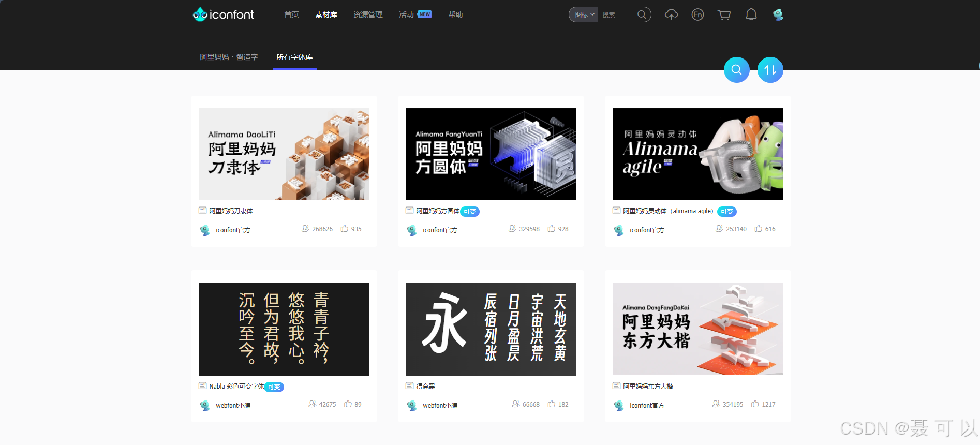Open the Alimama DaoLiTi font thumbnail
The width and height of the screenshot is (980, 445).
[x=284, y=154]
